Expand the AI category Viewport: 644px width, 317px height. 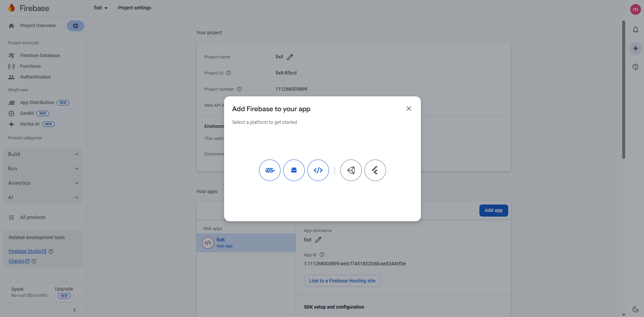click(x=43, y=197)
